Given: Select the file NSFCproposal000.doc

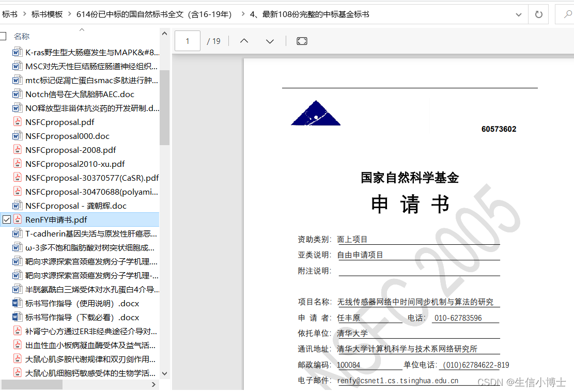Looking at the screenshot, I should 67,136.
